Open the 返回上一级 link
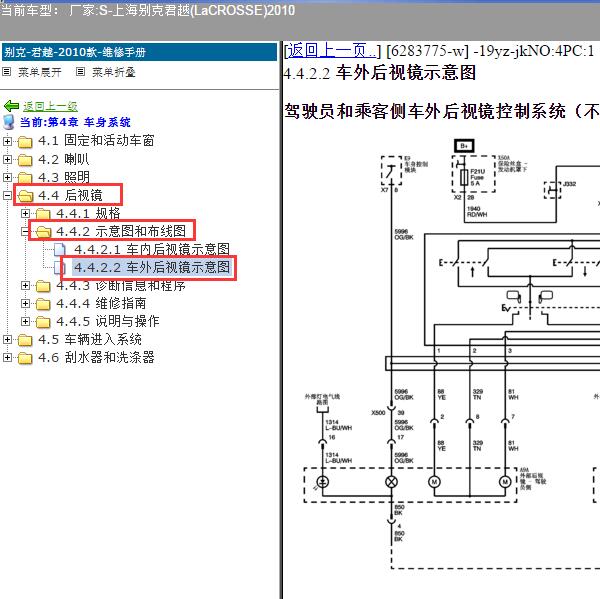The image size is (600, 599). [51, 106]
